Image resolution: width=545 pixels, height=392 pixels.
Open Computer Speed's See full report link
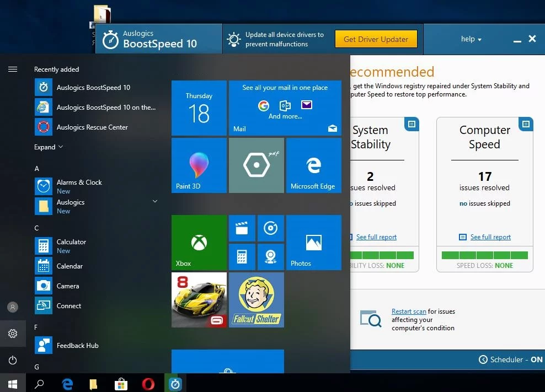point(490,237)
